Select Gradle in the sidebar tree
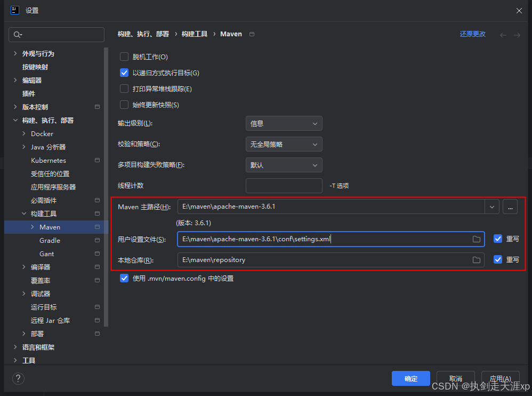Screen dimensions: 532x396 click(x=50, y=240)
